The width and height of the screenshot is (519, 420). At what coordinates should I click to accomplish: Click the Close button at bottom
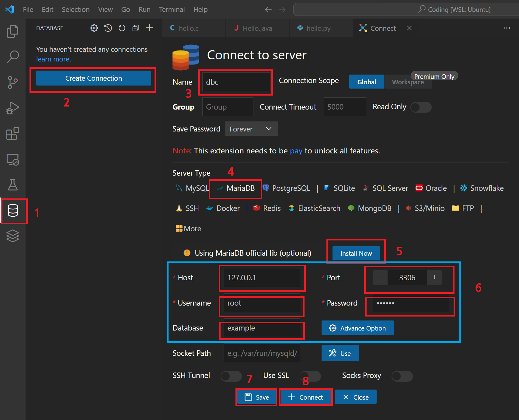point(355,397)
